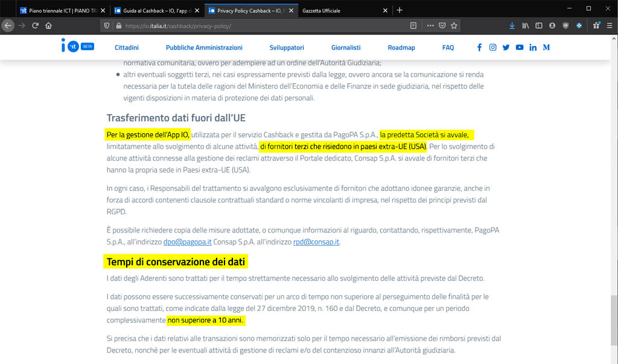Toggle reader view for this page

point(413,25)
